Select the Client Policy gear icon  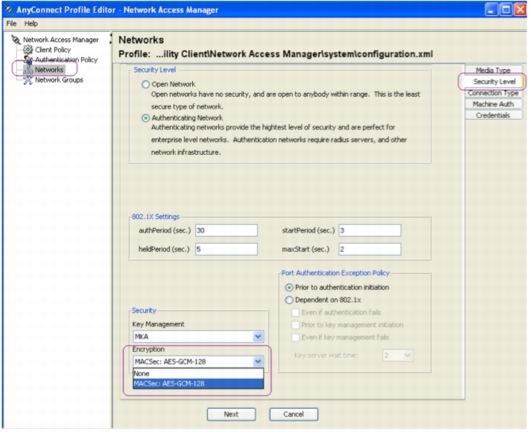[x=28, y=50]
